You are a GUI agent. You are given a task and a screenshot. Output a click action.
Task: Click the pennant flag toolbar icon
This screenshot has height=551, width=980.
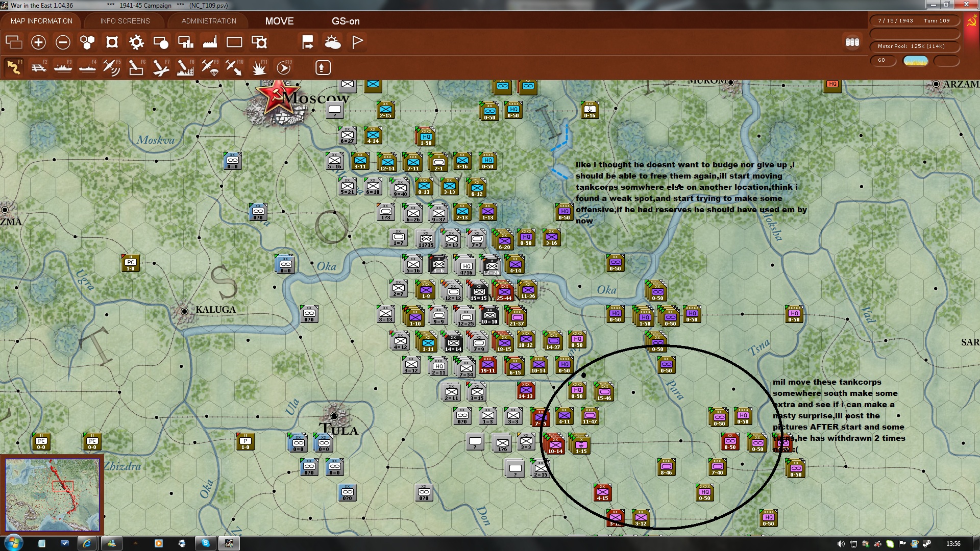point(357,42)
